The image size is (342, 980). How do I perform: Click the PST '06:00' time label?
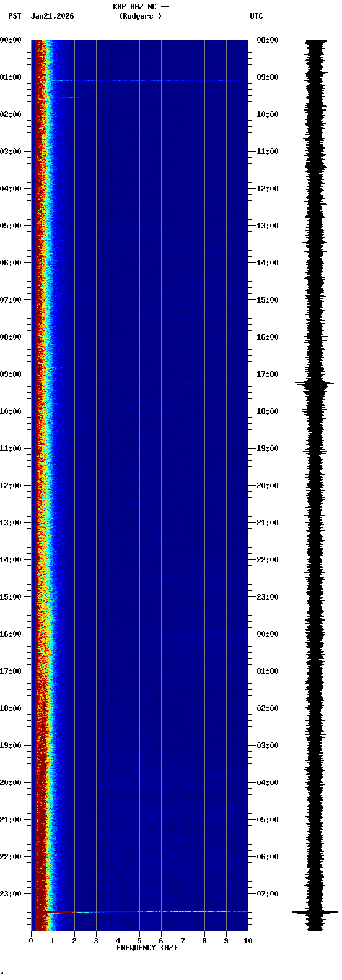[x=11, y=263]
